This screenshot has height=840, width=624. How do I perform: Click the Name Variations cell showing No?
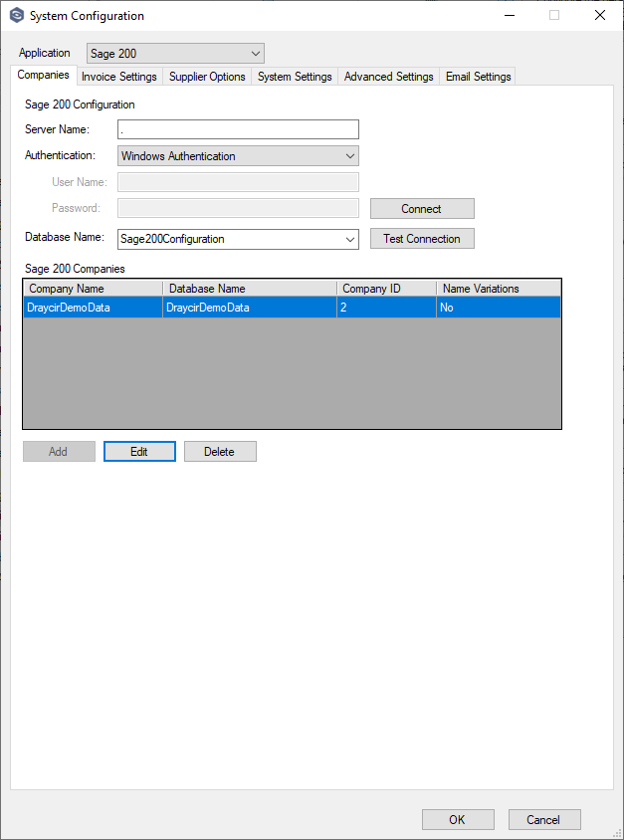click(x=499, y=308)
